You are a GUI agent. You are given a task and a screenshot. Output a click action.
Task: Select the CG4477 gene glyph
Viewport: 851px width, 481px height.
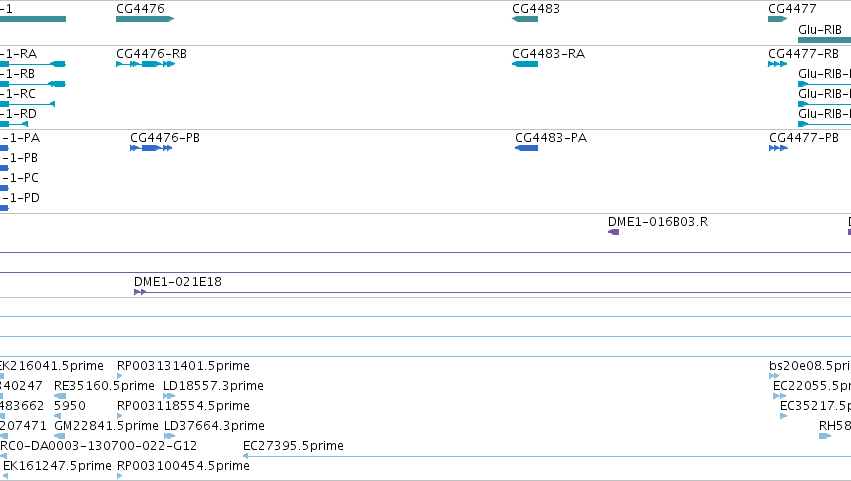(x=778, y=19)
